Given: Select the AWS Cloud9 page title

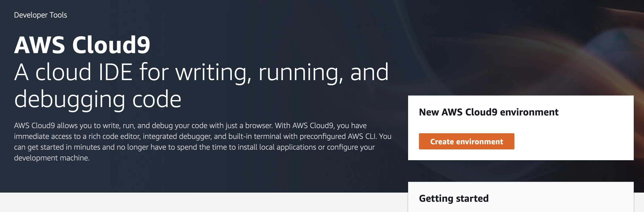Looking at the screenshot, I should coord(82,45).
